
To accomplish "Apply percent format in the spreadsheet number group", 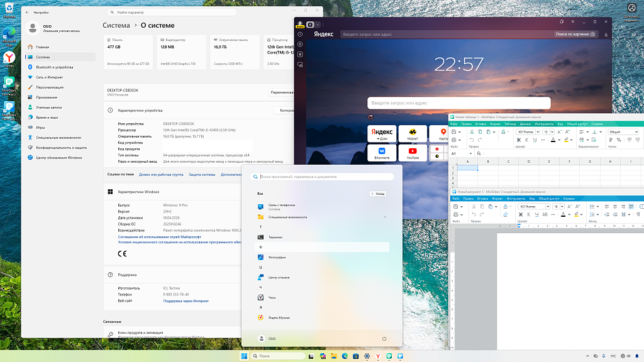I will coord(619,140).
